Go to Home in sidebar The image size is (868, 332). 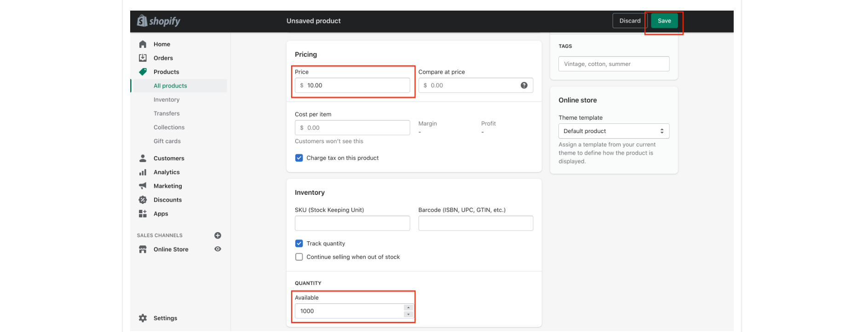(162, 44)
